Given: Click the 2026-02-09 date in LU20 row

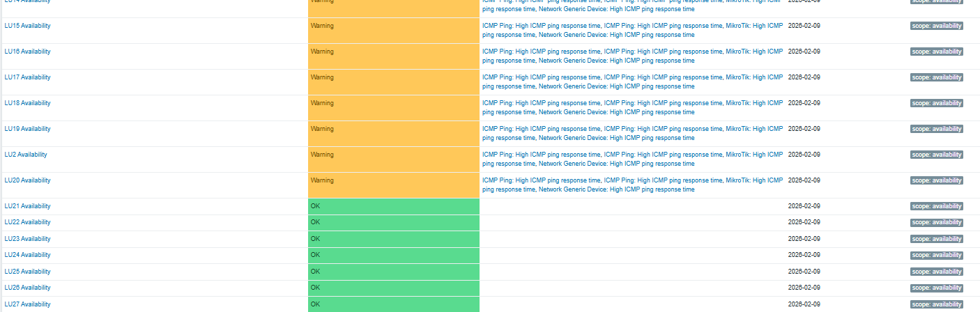Looking at the screenshot, I should (x=804, y=180).
